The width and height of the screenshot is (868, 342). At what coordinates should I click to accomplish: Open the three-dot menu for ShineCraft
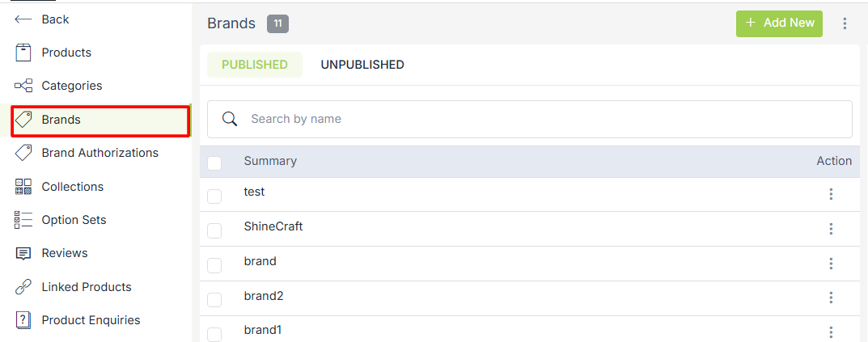831,229
